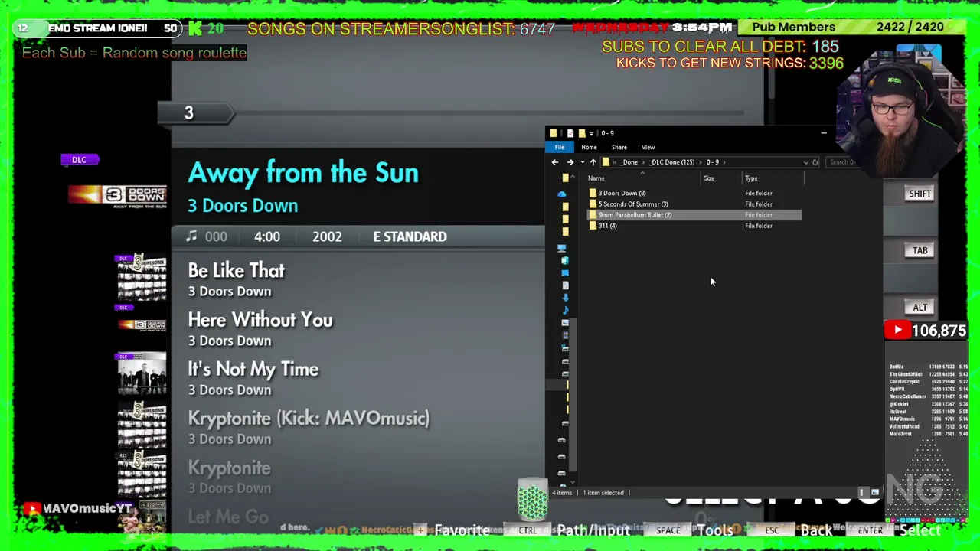The width and height of the screenshot is (980, 551).
Task: Click Tools option in bottom bar
Action: pos(715,530)
